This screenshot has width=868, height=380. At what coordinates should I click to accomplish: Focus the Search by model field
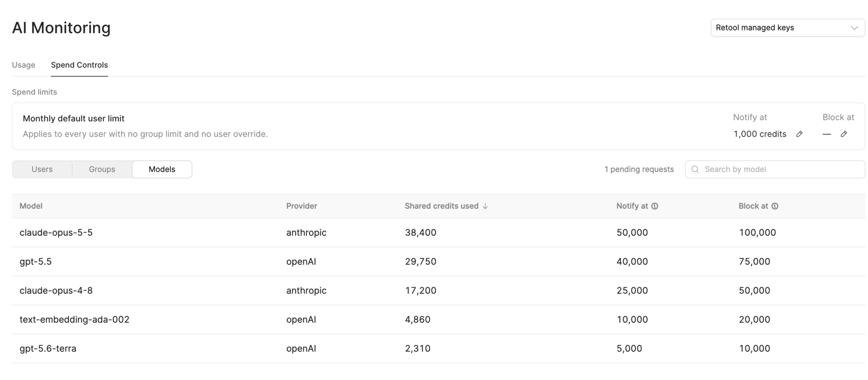pyautogui.click(x=775, y=169)
